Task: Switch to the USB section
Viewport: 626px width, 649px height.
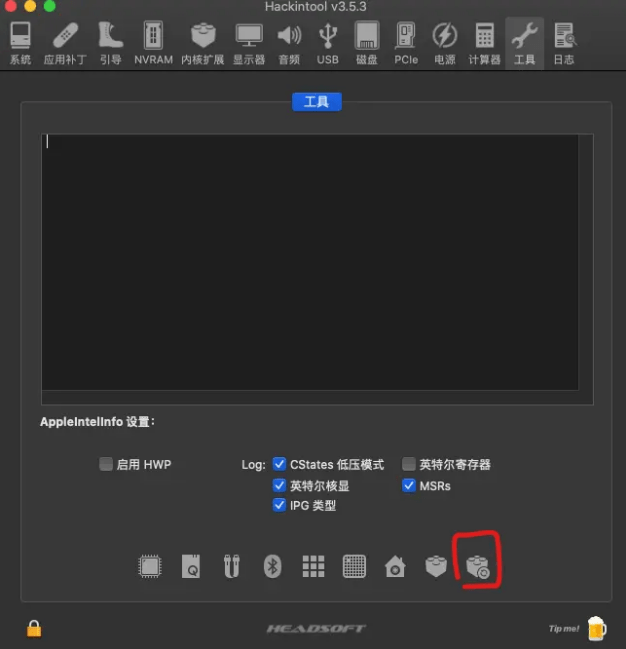Action: 328,43
